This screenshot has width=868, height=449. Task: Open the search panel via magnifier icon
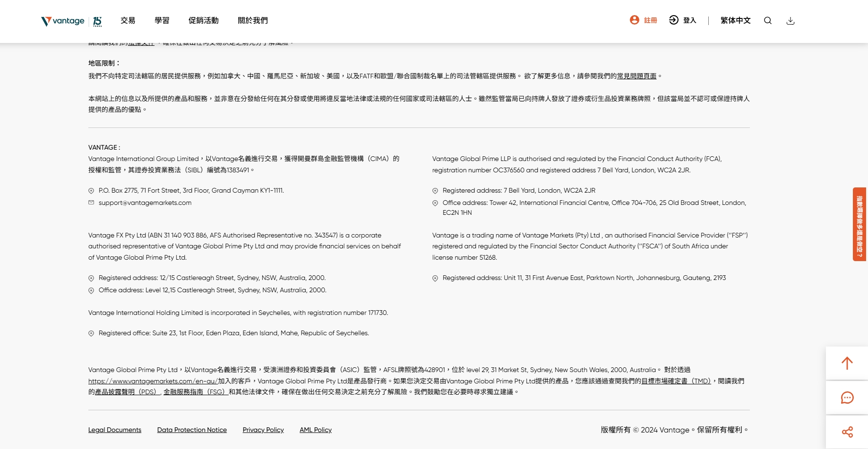768,21
